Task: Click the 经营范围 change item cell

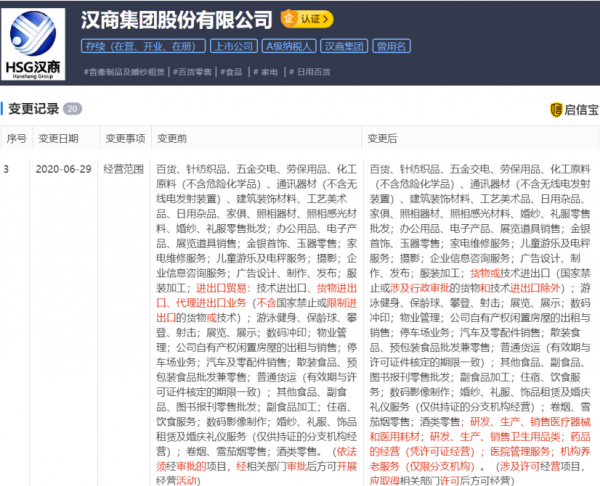Action: 123,169
